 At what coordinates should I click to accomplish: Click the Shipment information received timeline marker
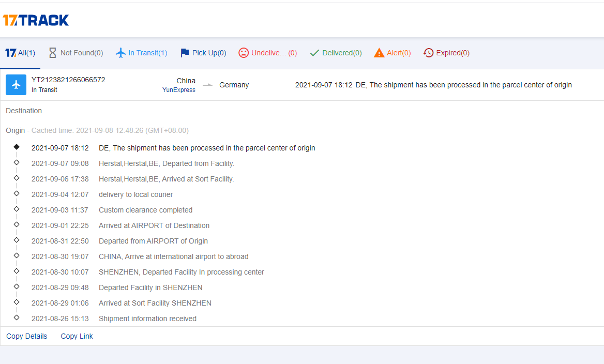pyautogui.click(x=17, y=317)
